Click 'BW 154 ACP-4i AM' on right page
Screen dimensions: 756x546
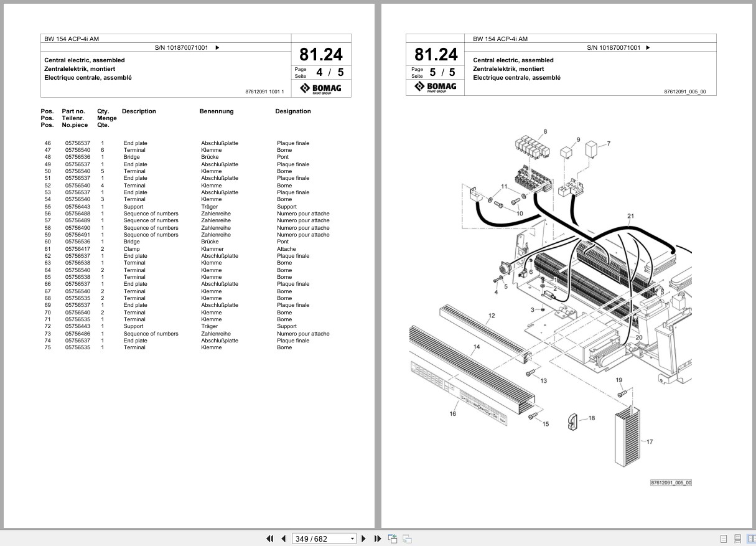point(500,39)
